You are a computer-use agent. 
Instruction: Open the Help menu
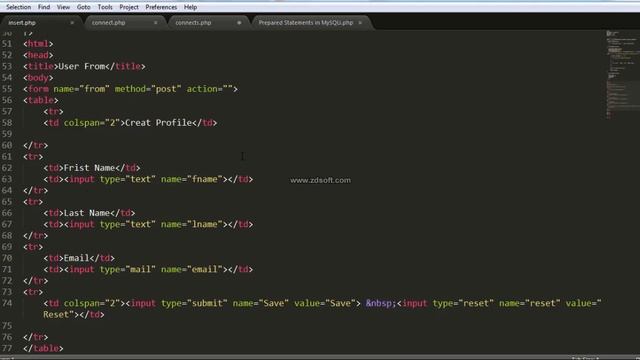[191, 7]
